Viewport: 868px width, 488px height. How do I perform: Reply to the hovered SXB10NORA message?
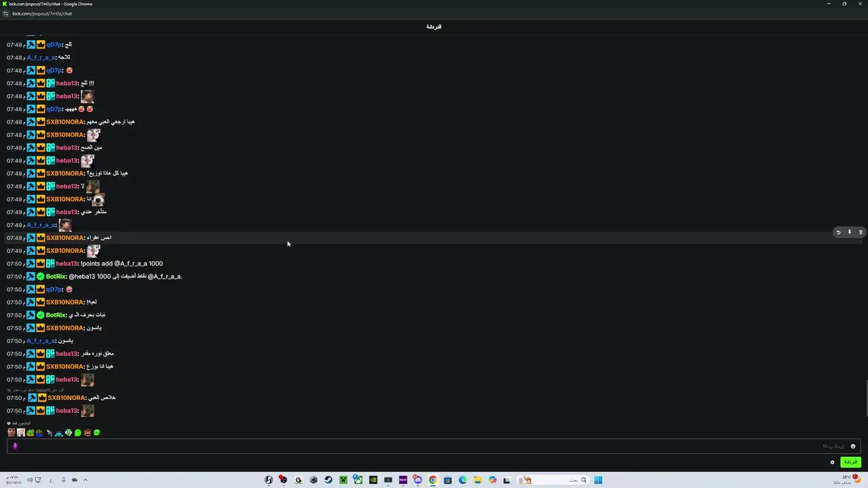tap(838, 232)
